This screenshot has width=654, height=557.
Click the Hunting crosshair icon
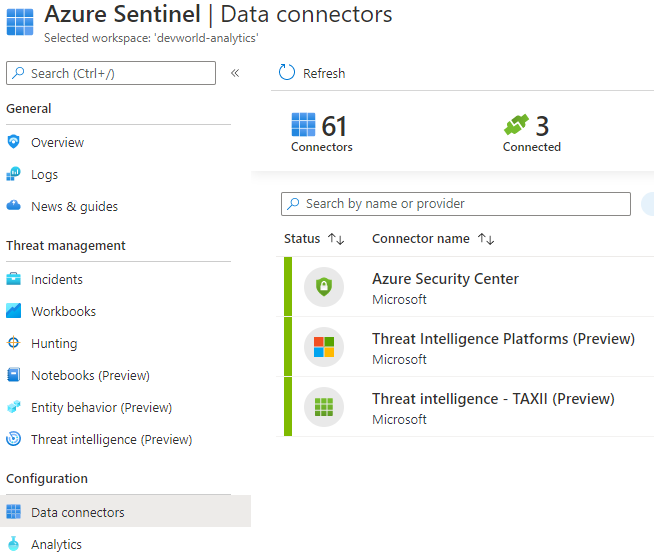13,343
